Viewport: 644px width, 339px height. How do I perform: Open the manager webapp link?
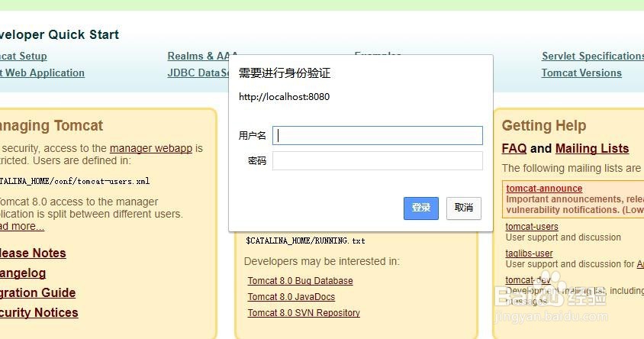tap(151, 148)
